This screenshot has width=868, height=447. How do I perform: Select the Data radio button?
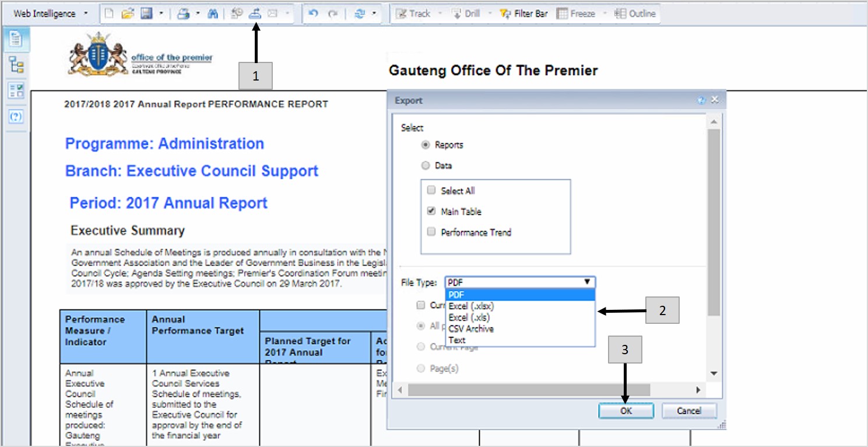(426, 166)
